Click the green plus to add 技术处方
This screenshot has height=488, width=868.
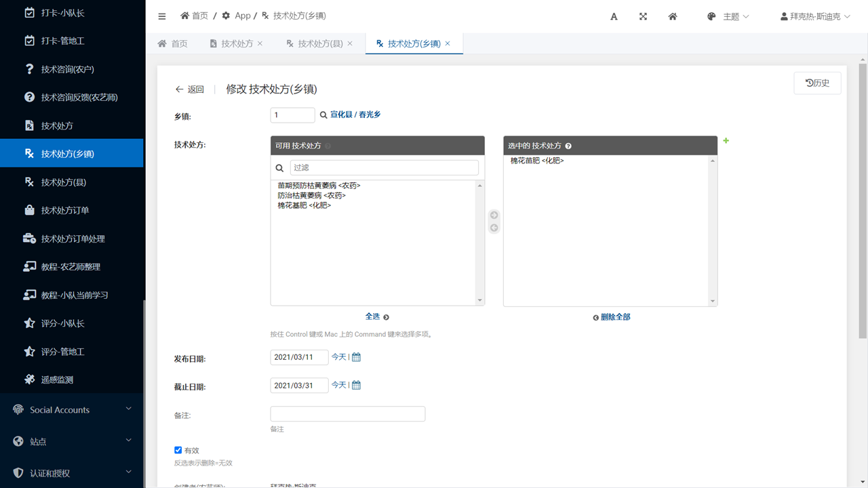726,140
